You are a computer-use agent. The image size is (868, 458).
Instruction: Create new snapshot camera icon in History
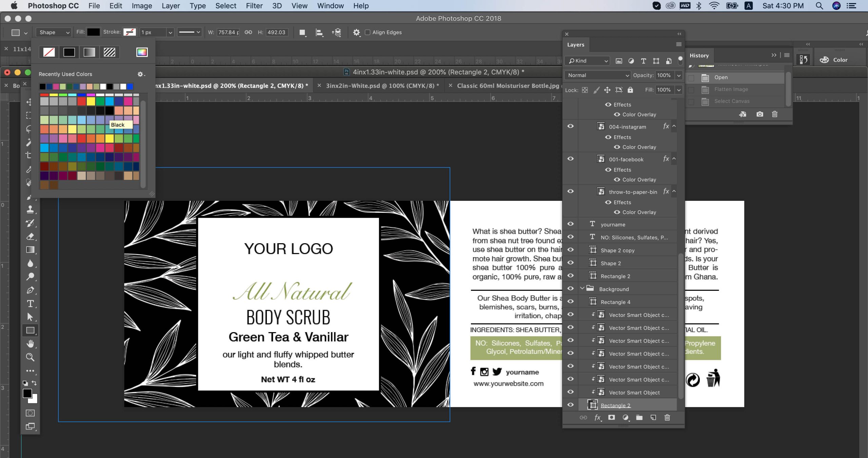759,114
